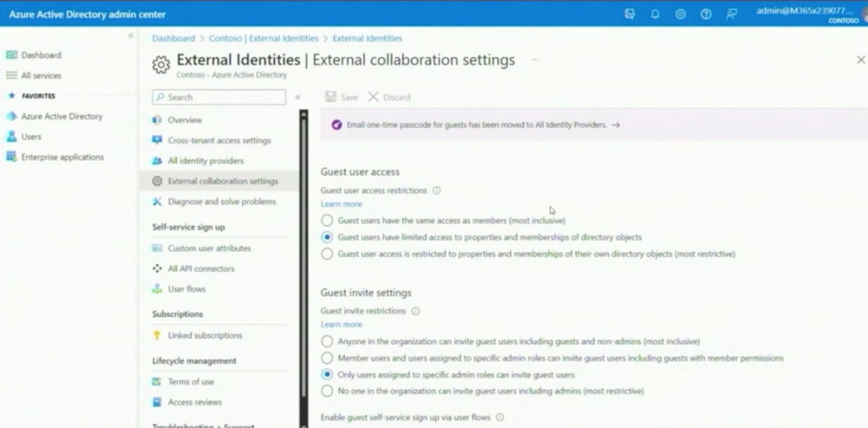Open the feedback icon in header
The width and height of the screenshot is (868, 428).
tap(732, 15)
